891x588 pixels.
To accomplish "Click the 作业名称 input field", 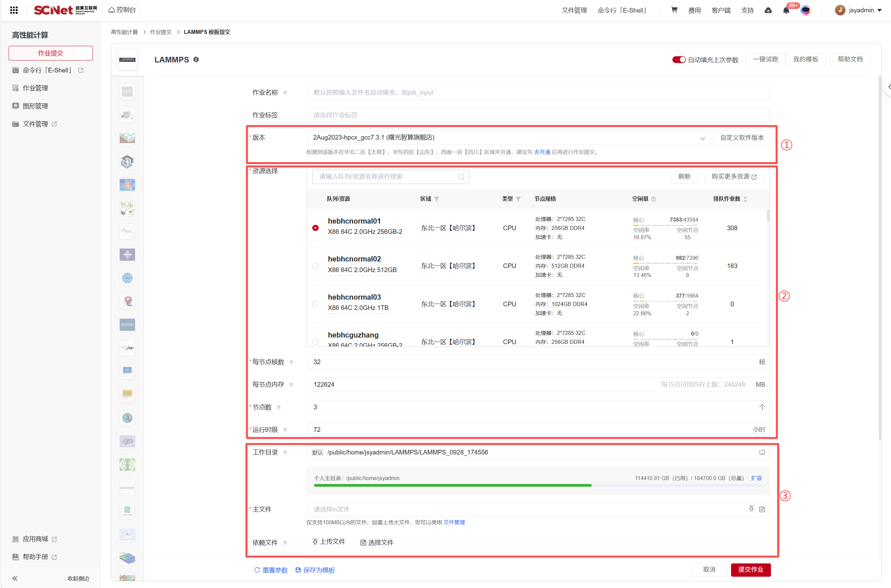I will [537, 93].
